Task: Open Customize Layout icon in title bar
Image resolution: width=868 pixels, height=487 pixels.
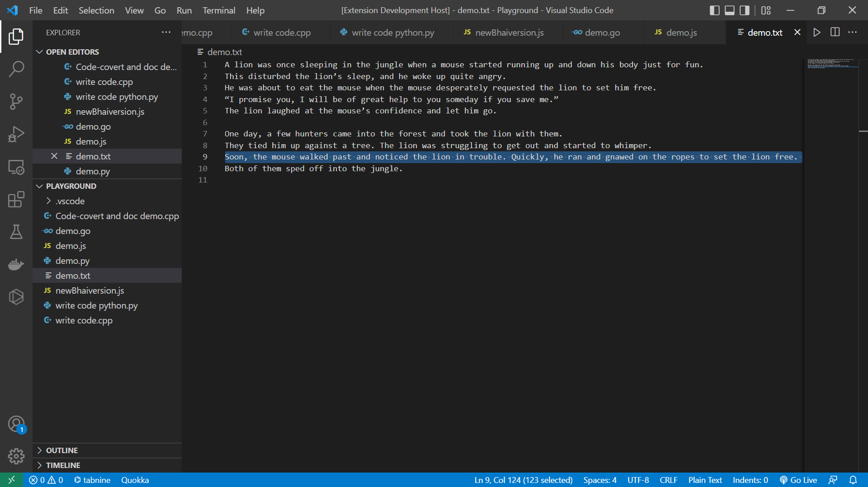Action: [766, 10]
